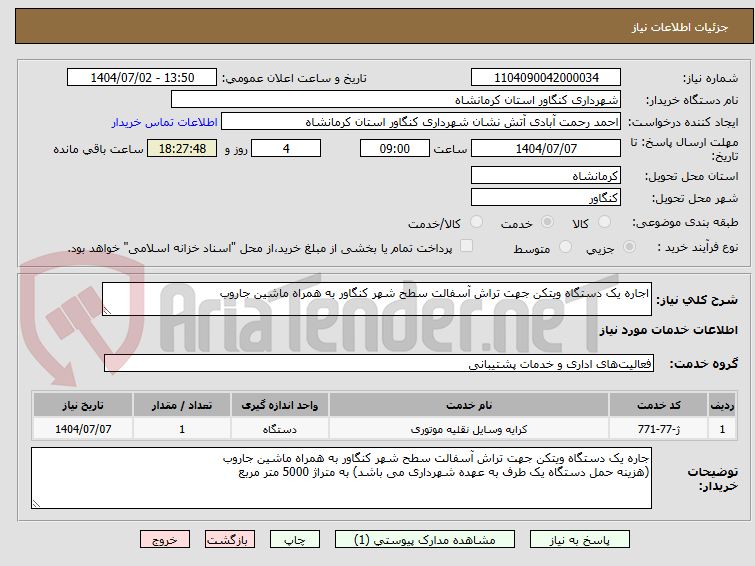Click the شهر محل تحویل field کنگاور
This screenshot has height=566, width=755.
click(546, 197)
